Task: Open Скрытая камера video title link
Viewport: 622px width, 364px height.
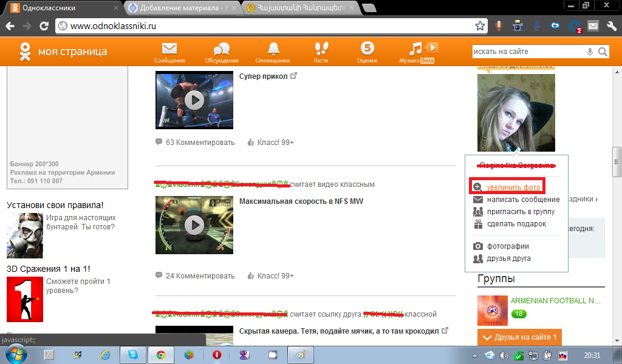Action: coord(339,331)
